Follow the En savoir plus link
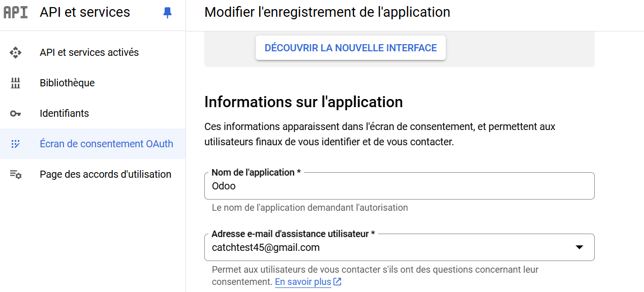The width and height of the screenshot is (644, 292). pos(303,281)
